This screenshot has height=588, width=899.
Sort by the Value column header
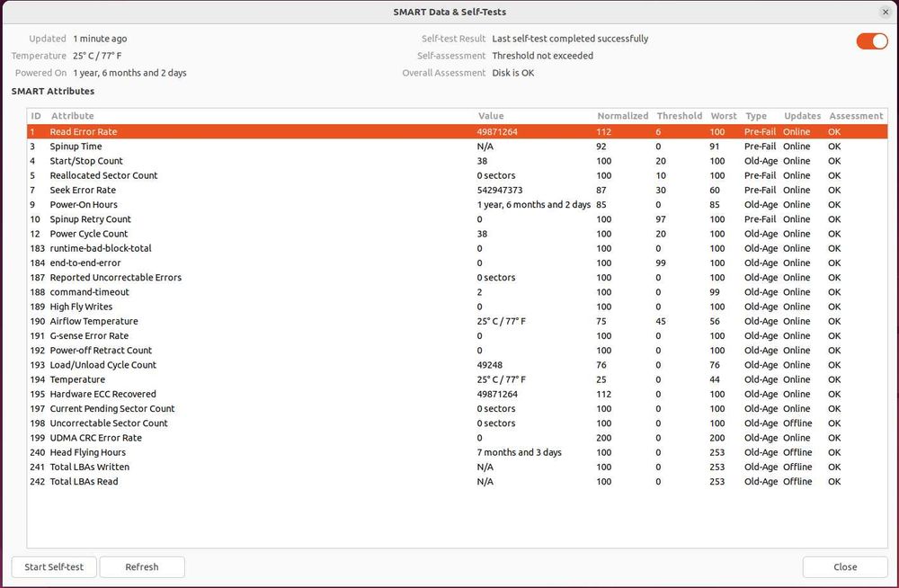pos(491,116)
